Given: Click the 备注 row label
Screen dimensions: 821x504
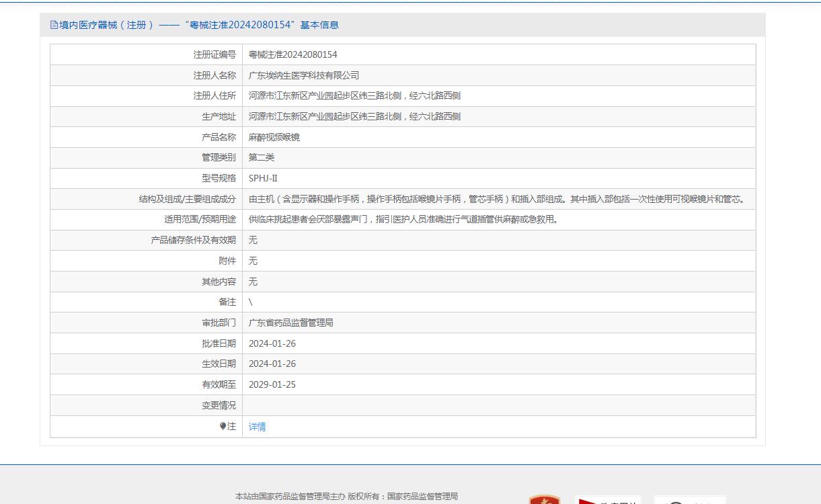Looking at the screenshot, I should pos(227,302).
